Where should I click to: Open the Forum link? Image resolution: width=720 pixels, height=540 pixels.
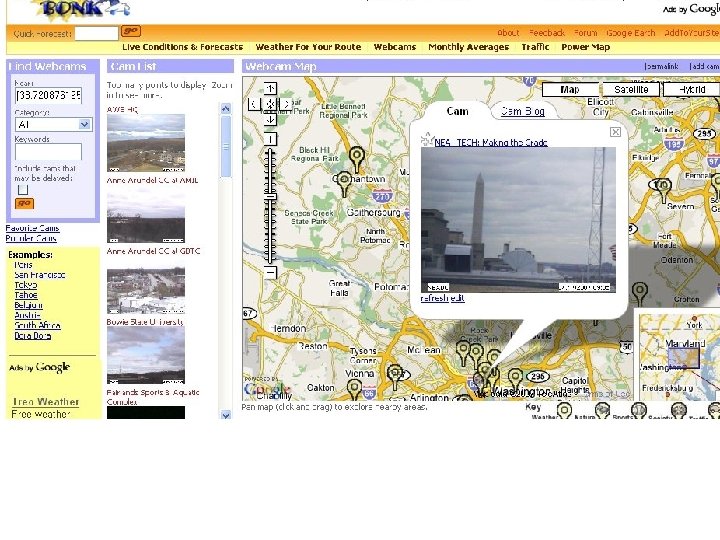(x=585, y=33)
